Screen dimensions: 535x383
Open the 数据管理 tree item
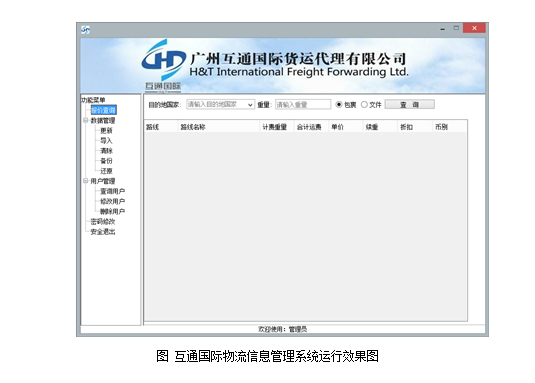(103, 120)
